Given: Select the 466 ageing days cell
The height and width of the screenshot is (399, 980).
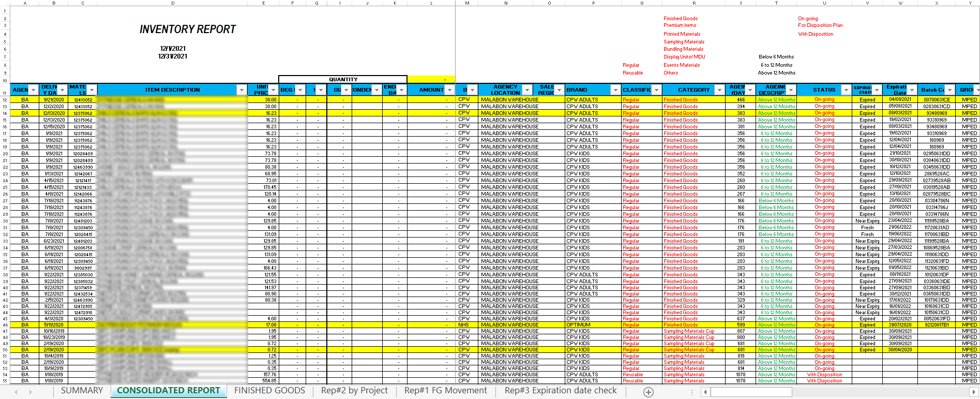Looking at the screenshot, I should coord(741,100).
